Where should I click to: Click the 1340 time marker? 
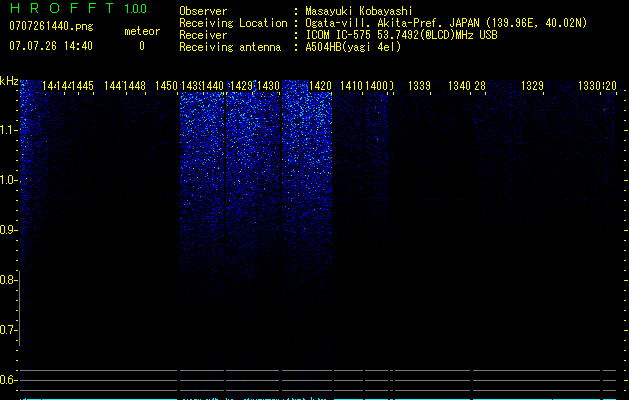click(459, 86)
